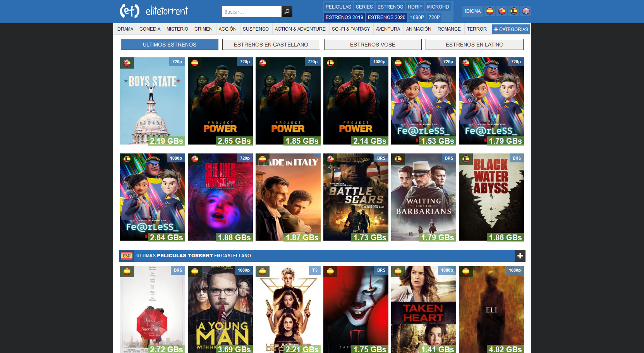
Task: Open the SERIES menu item
Action: pos(364,7)
